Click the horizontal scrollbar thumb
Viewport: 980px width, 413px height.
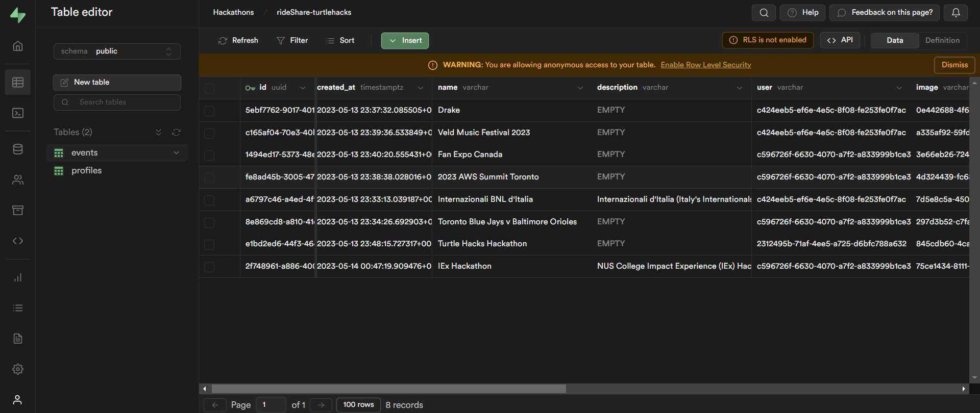click(x=389, y=389)
